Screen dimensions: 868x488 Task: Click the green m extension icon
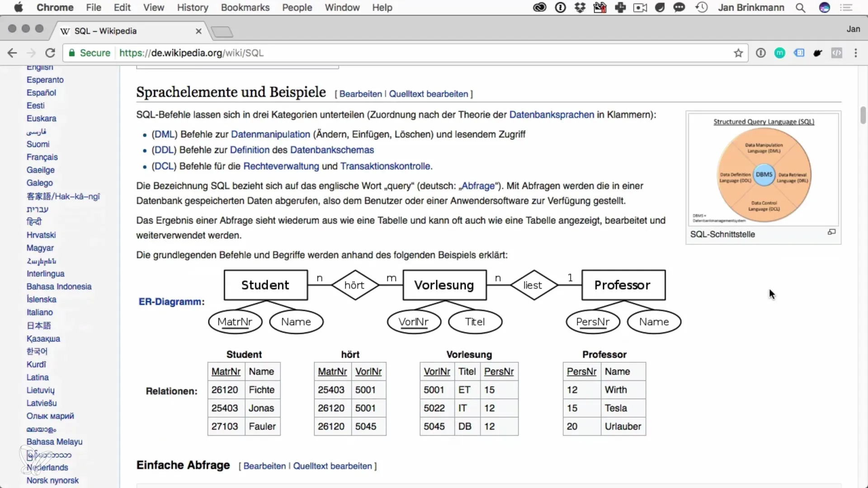point(780,53)
